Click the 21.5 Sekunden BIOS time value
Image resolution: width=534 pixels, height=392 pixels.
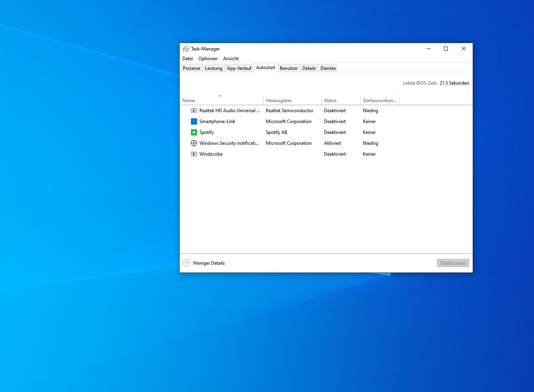coord(454,83)
